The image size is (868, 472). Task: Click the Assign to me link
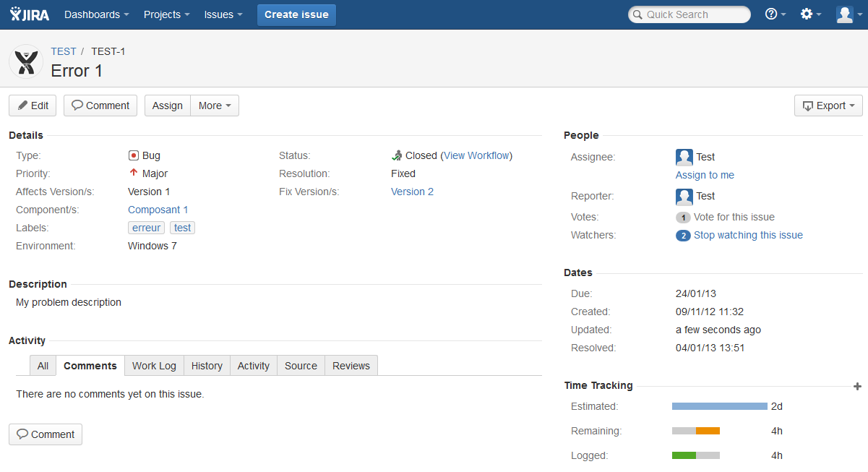[x=705, y=175]
